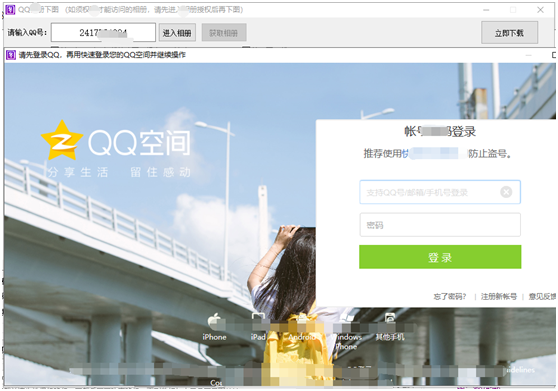
Task: Click the purple icon in login window title
Action: point(11,55)
